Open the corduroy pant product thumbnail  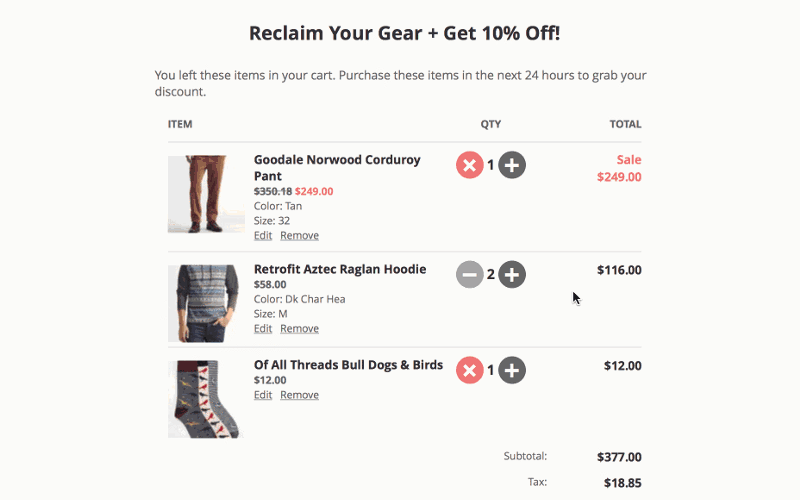(x=206, y=194)
